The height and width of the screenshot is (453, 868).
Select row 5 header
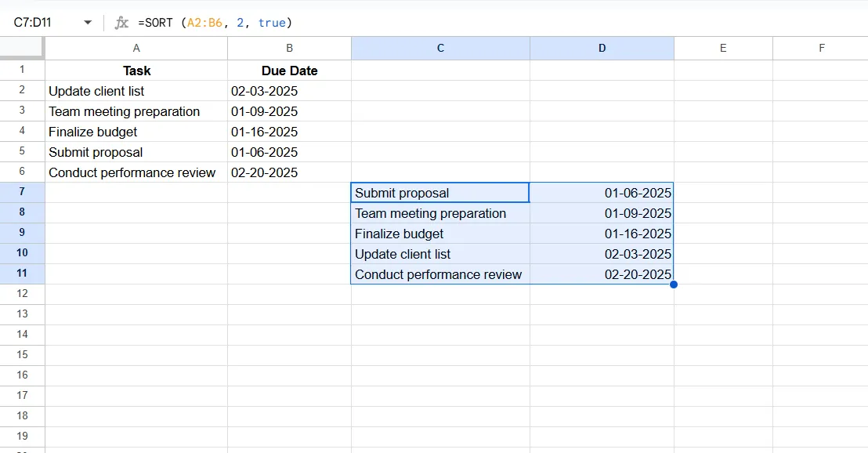tap(22, 152)
